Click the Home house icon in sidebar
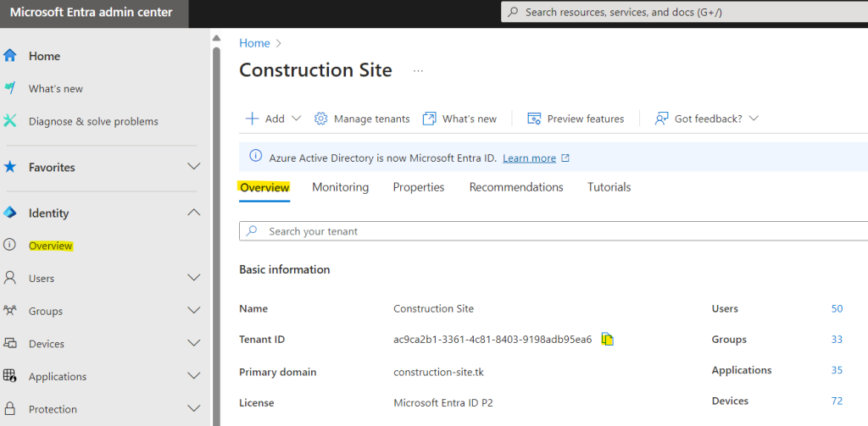This screenshot has width=868, height=426. pyautogui.click(x=9, y=56)
